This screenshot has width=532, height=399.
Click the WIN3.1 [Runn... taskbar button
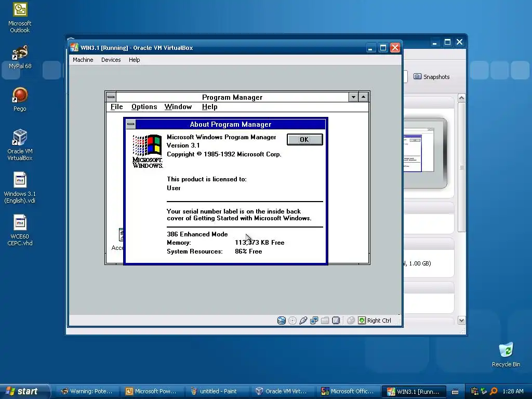(x=414, y=391)
